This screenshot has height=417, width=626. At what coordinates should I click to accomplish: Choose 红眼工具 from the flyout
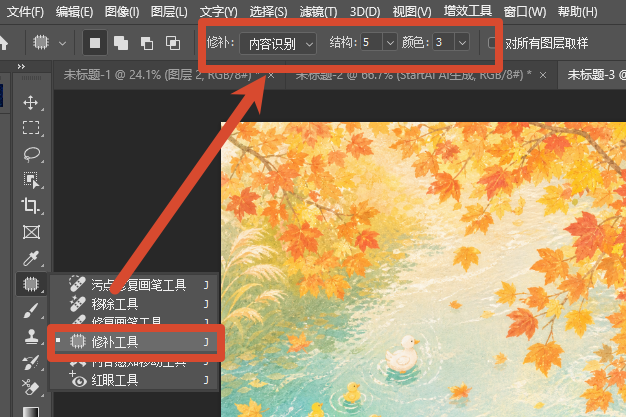point(134,380)
